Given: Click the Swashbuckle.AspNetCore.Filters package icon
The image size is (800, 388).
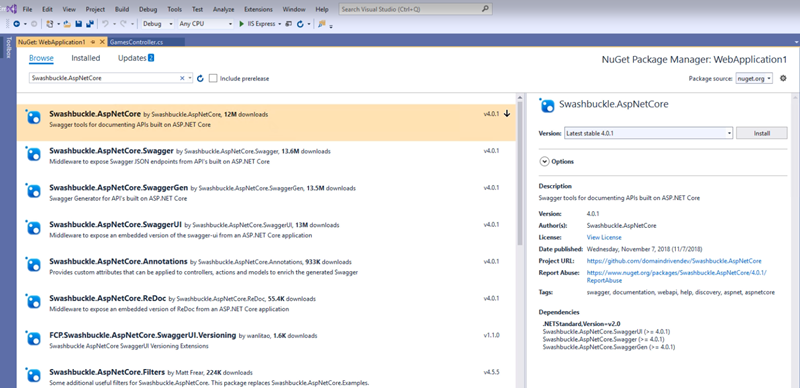Looking at the screenshot, I should 33,375.
